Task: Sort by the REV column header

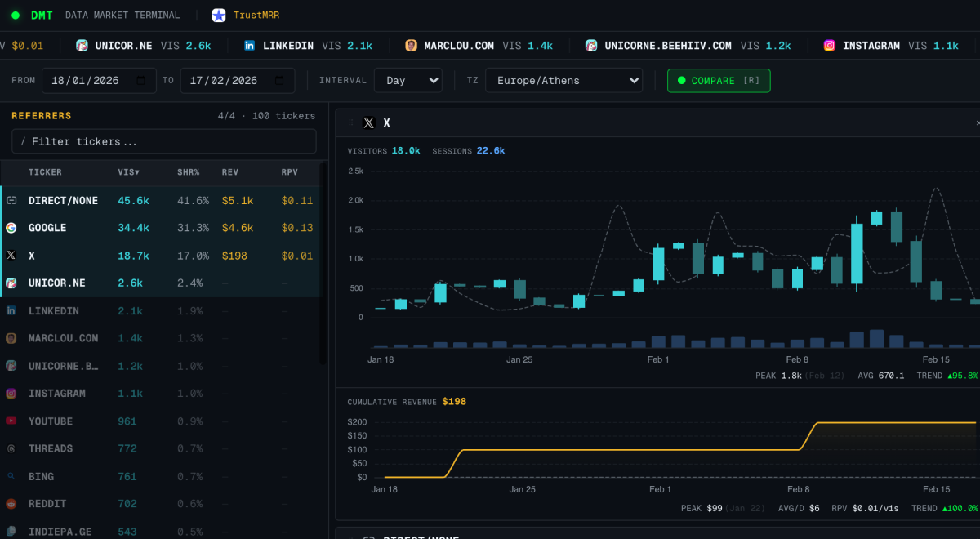Action: tap(230, 172)
